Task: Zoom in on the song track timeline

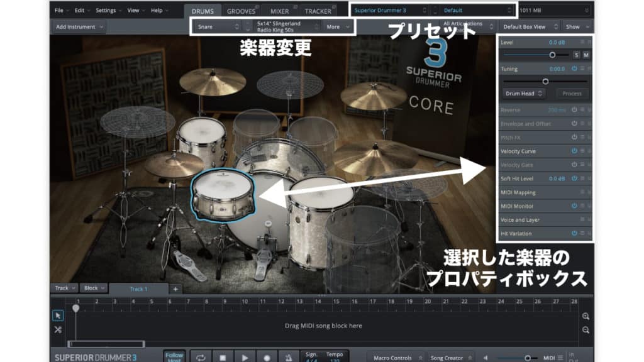Action: (586, 316)
